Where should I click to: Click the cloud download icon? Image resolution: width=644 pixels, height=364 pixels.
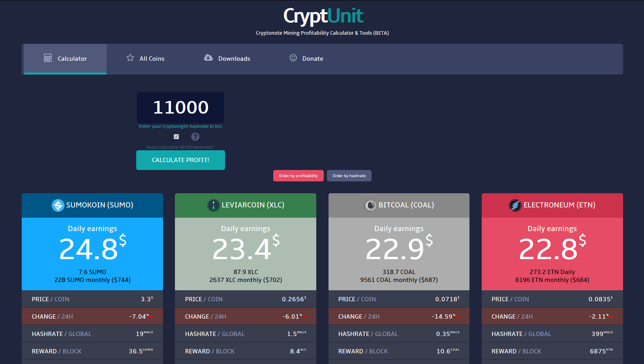[x=208, y=58]
